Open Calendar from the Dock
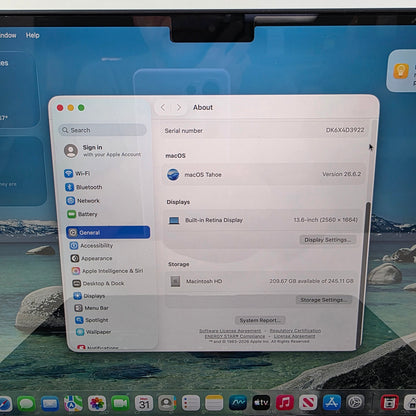Screen dimensions: 416x416 pos(144,403)
